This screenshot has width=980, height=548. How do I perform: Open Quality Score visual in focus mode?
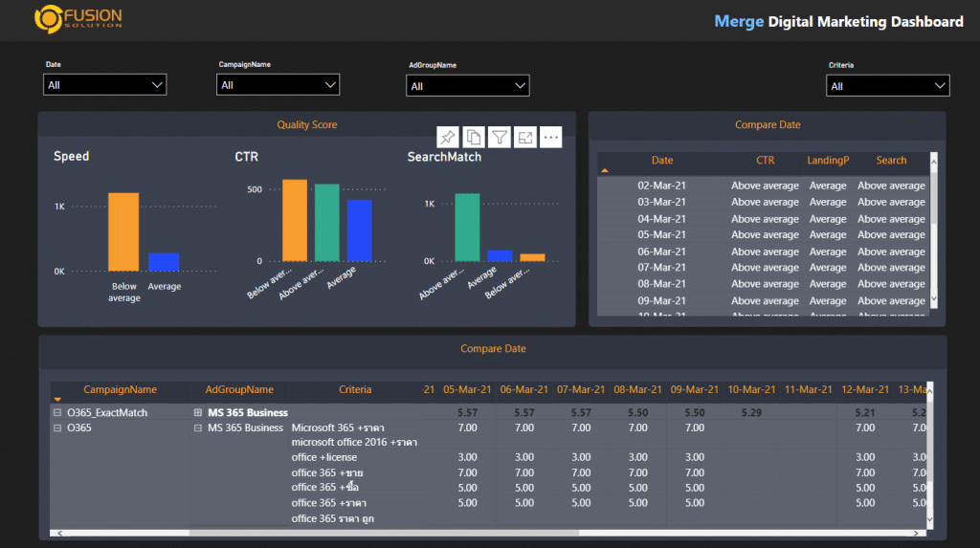(525, 138)
